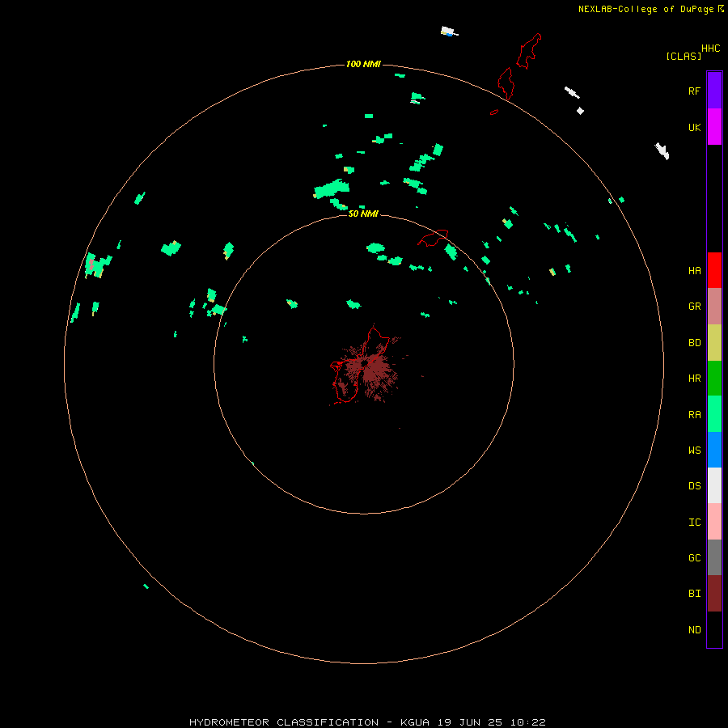Select the GC gray legend swatch
Viewport: 728px width, 728px height.
[x=714, y=557]
